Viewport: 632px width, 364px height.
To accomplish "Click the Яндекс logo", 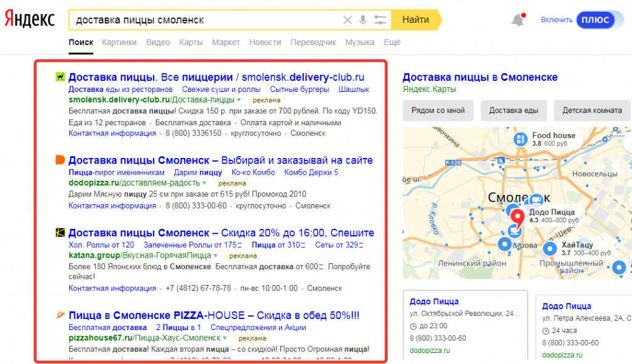I will pos(30,19).
